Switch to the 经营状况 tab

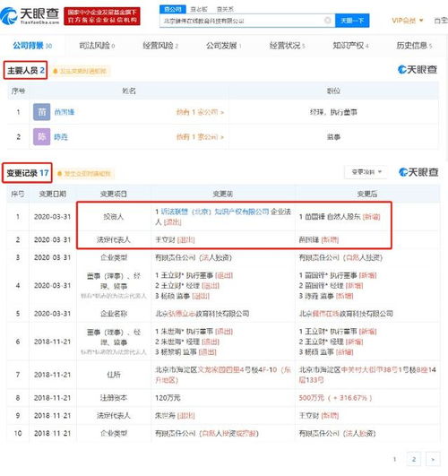click(x=287, y=46)
